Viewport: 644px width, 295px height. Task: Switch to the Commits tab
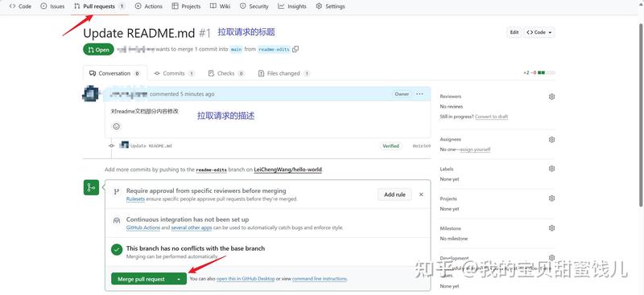coord(174,73)
